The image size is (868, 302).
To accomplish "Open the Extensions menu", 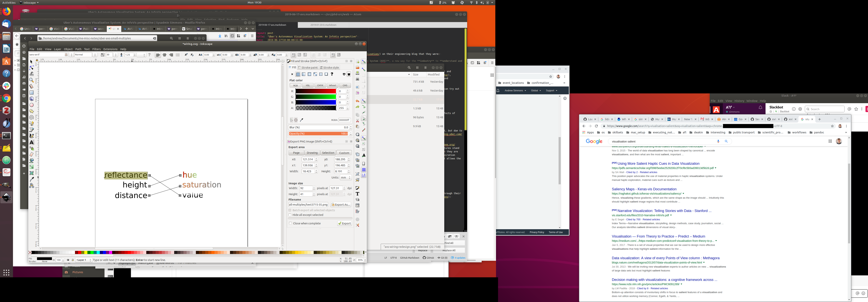I will click(110, 49).
